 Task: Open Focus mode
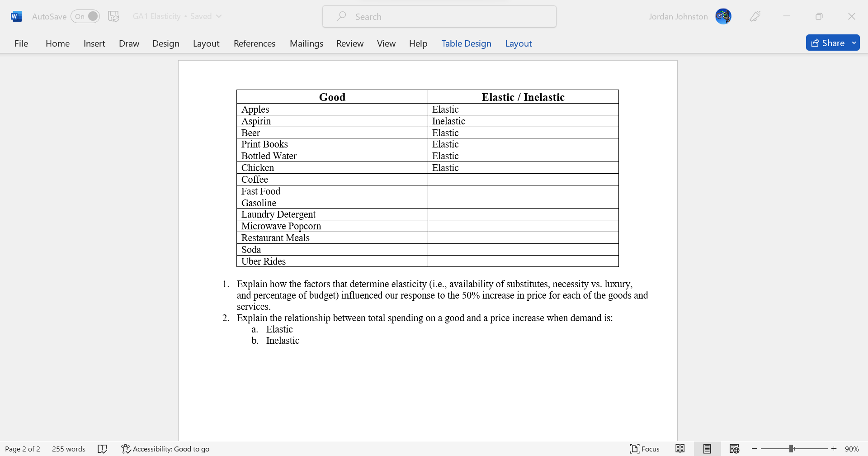click(645, 448)
